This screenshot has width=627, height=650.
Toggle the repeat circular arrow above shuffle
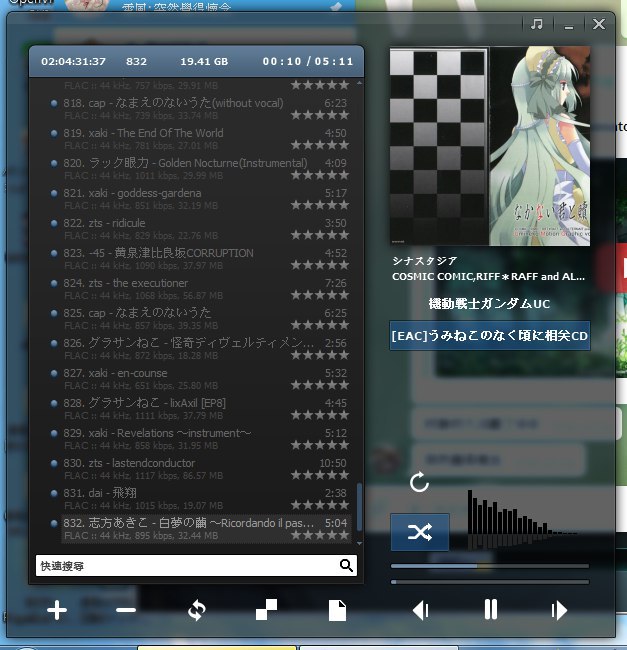(x=420, y=483)
